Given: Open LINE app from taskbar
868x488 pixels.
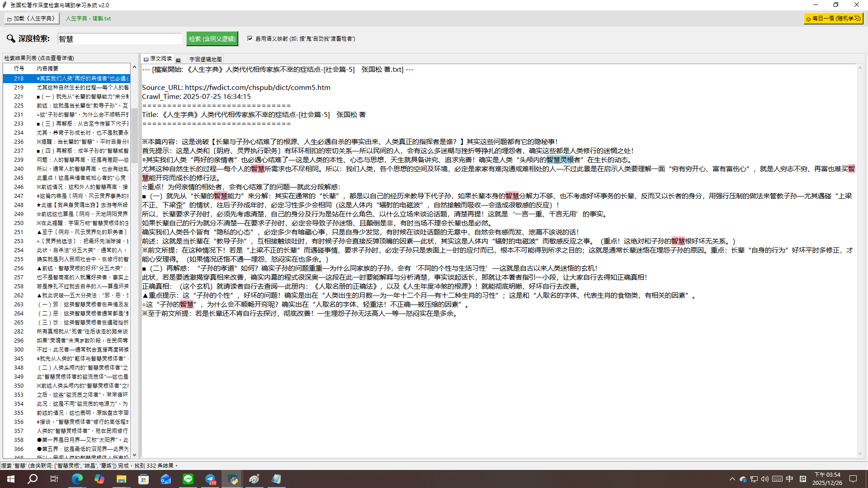Looking at the screenshot, I should (x=188, y=479).
